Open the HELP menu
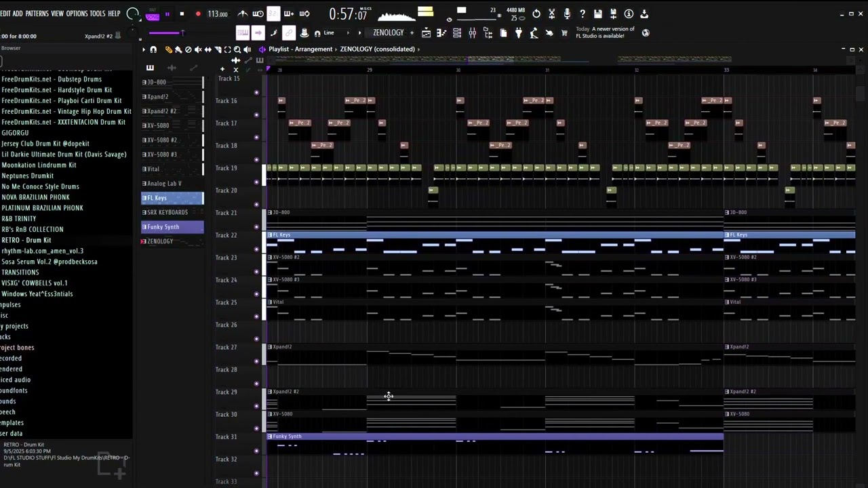The width and height of the screenshot is (868, 488). [x=114, y=14]
